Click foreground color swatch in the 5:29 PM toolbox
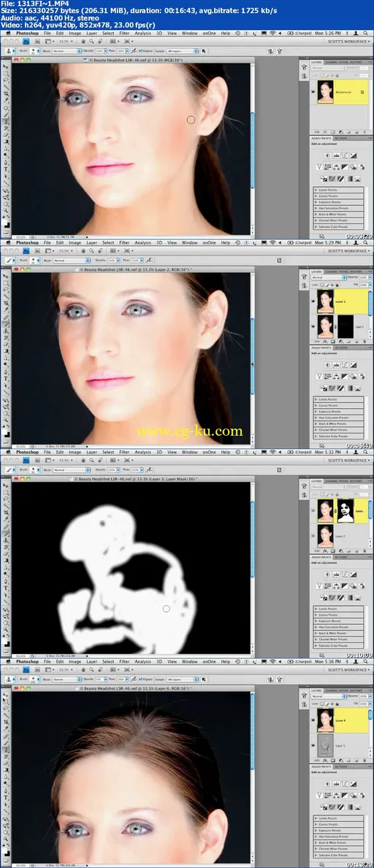 tap(4, 431)
